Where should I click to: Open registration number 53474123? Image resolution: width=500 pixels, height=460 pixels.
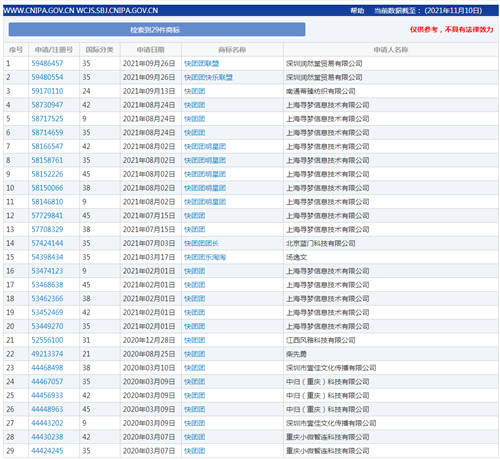[47, 271]
